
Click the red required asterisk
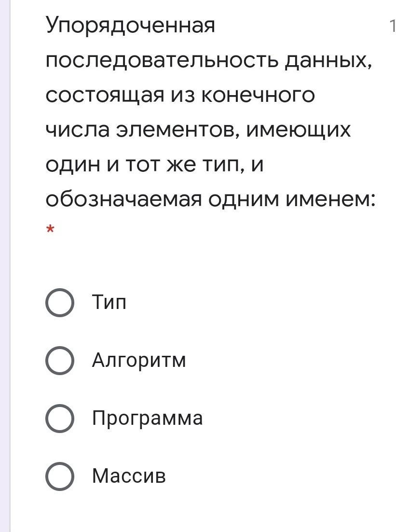point(50,229)
